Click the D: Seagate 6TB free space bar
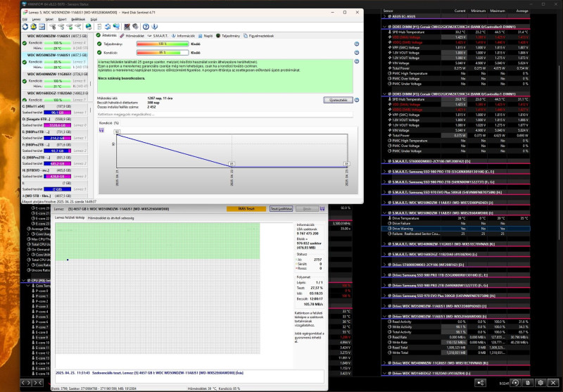 point(58,125)
